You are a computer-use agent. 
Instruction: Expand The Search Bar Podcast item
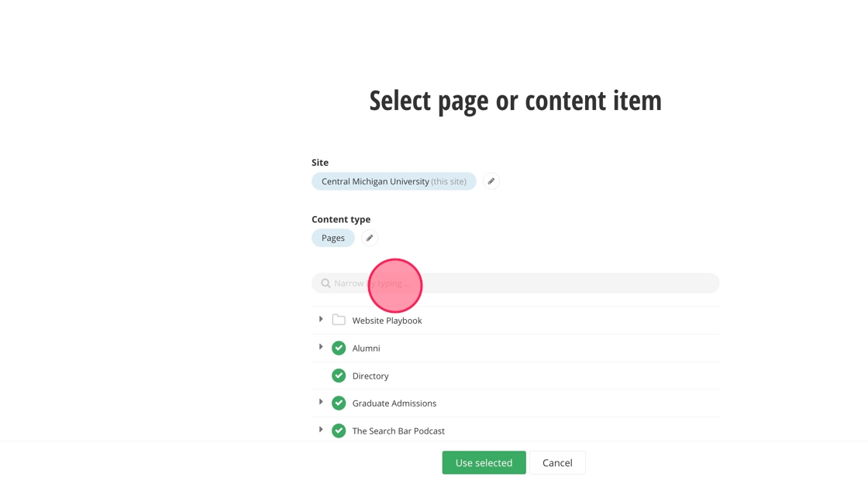point(321,430)
